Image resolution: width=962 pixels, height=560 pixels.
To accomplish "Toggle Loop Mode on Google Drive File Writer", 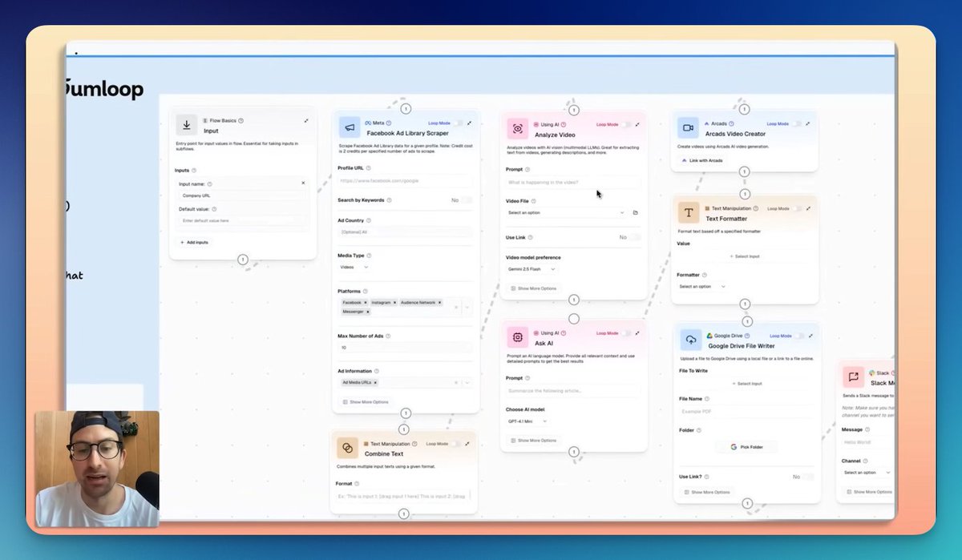I will (798, 336).
